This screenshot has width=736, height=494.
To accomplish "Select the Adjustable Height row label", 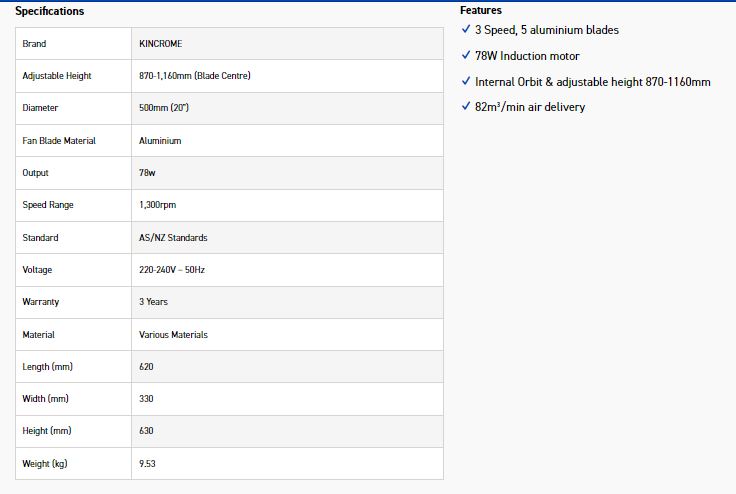I will 56,76.
